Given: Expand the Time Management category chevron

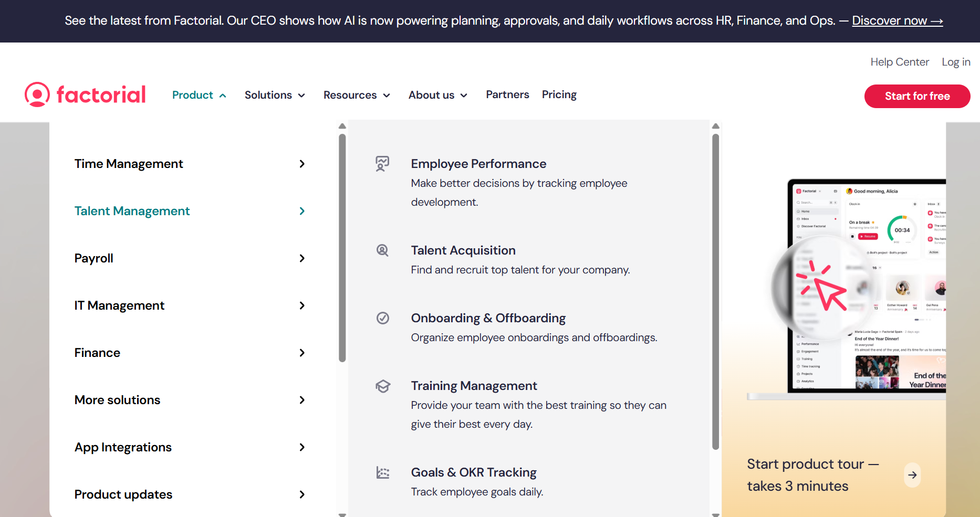Looking at the screenshot, I should point(302,164).
